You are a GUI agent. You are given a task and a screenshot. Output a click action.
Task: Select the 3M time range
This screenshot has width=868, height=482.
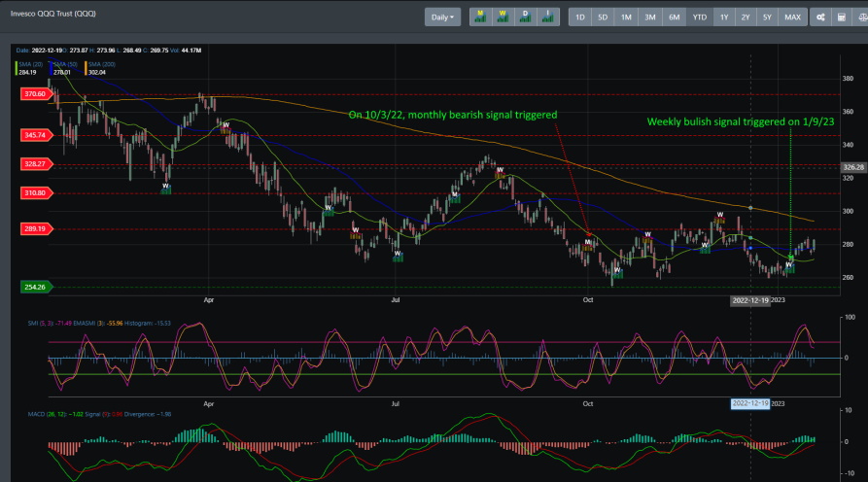pos(650,17)
